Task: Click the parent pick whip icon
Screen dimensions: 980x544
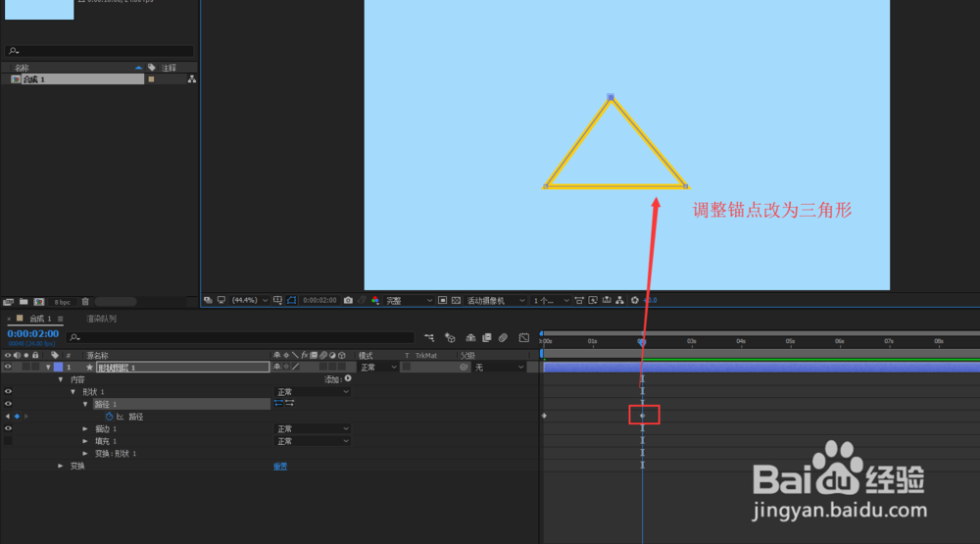Action: [464, 367]
